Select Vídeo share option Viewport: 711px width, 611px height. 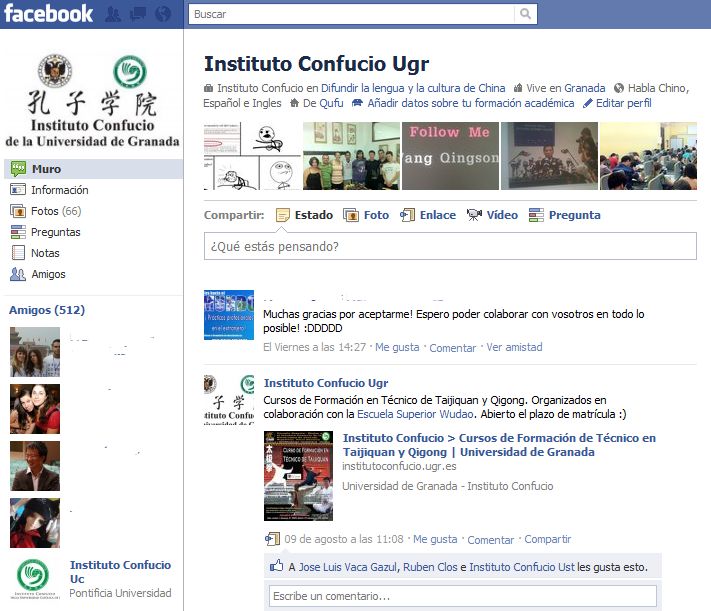502,215
